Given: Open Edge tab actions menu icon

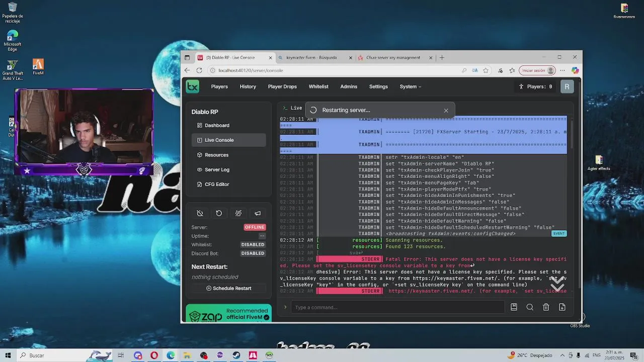Looking at the screenshot, I should pyautogui.click(x=187, y=57).
